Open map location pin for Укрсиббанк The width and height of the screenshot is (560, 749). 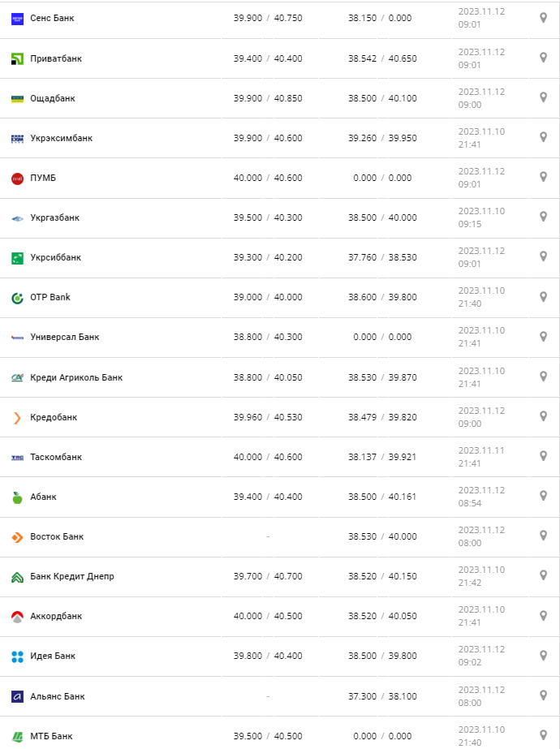click(x=544, y=256)
